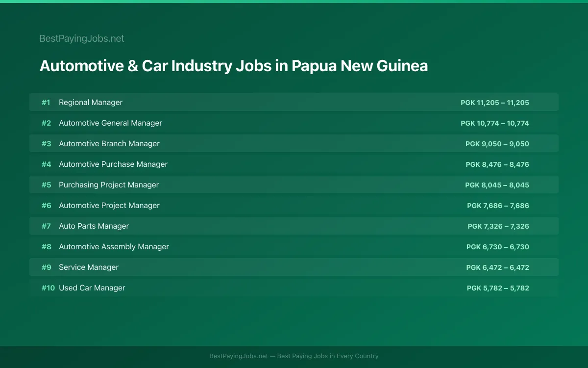Click the Automotive & Car Industry Jobs title
The height and width of the screenshot is (368, 588).
234,66
